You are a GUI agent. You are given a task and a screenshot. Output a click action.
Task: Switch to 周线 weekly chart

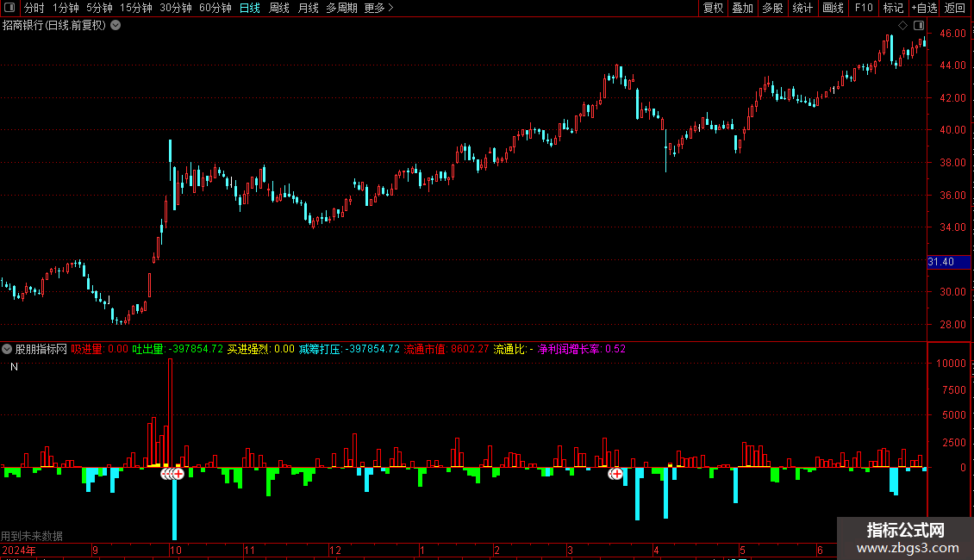coord(279,8)
